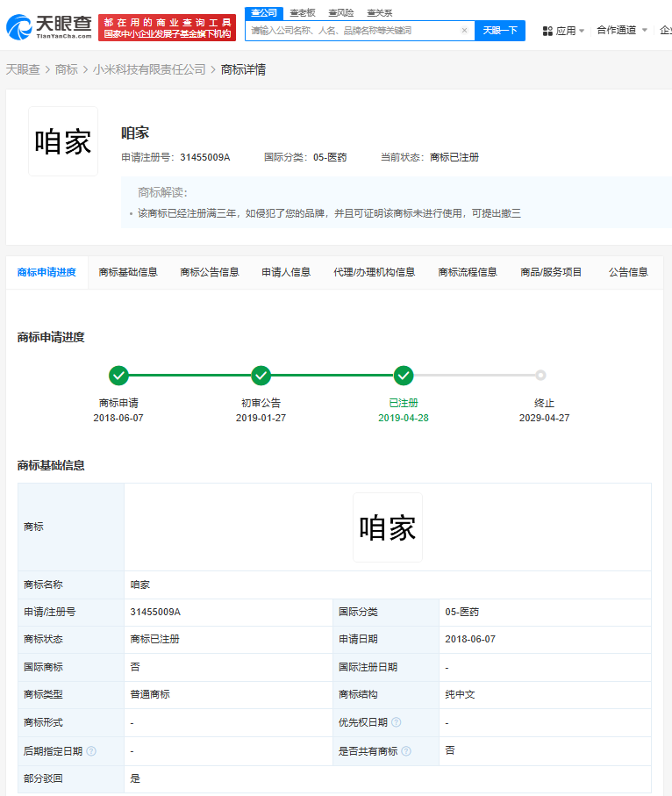The image size is (672, 796).
Task: Select the 查关系 search tab
Action: pos(380,12)
